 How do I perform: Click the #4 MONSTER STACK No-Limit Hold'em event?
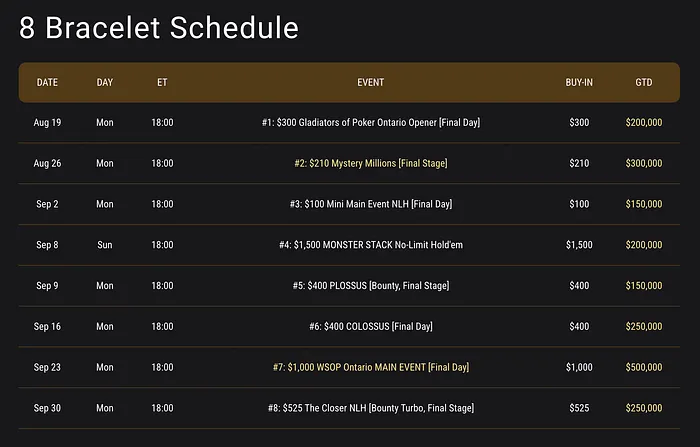pos(370,245)
